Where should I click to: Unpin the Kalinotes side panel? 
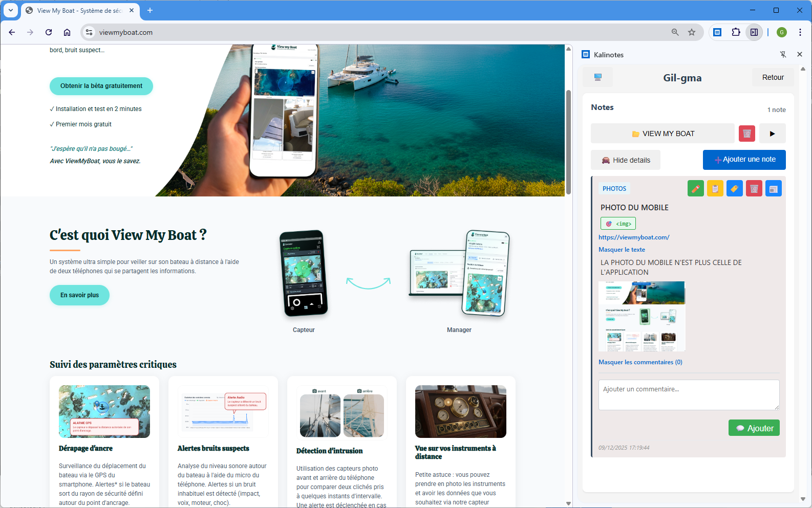(783, 54)
